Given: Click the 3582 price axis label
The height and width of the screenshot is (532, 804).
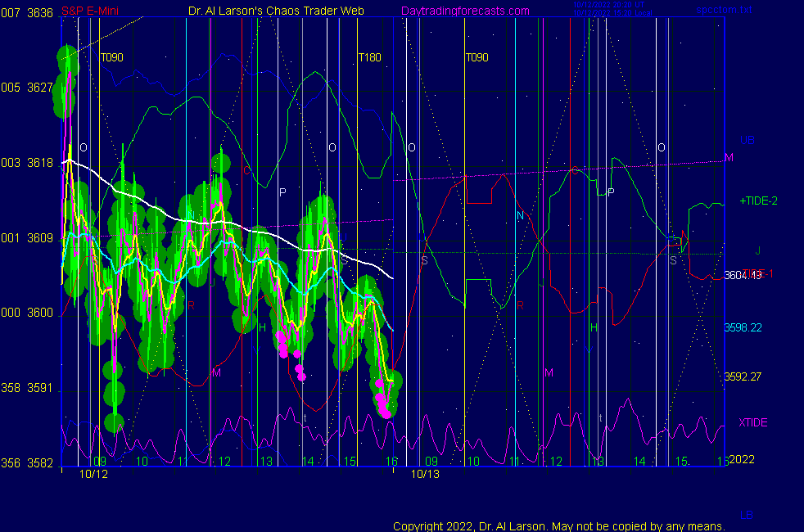Looking at the screenshot, I should (39, 463).
